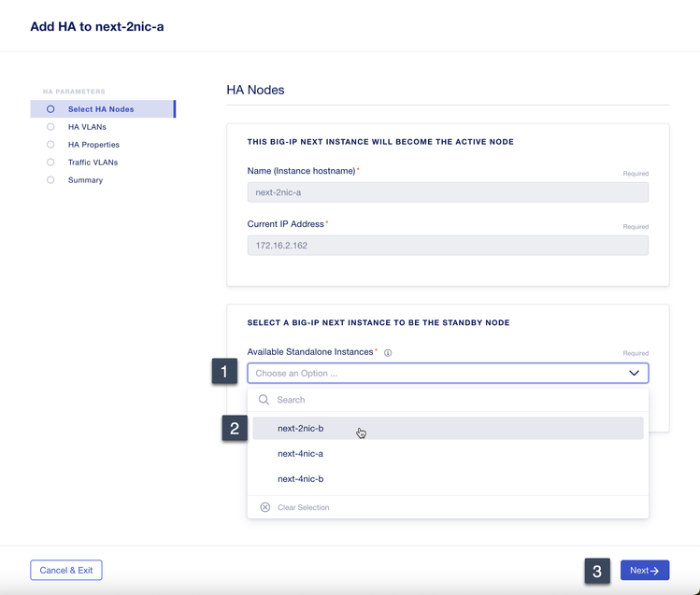Click the Clear Selection X icon
Screen dimensions: 700x595
click(x=265, y=507)
